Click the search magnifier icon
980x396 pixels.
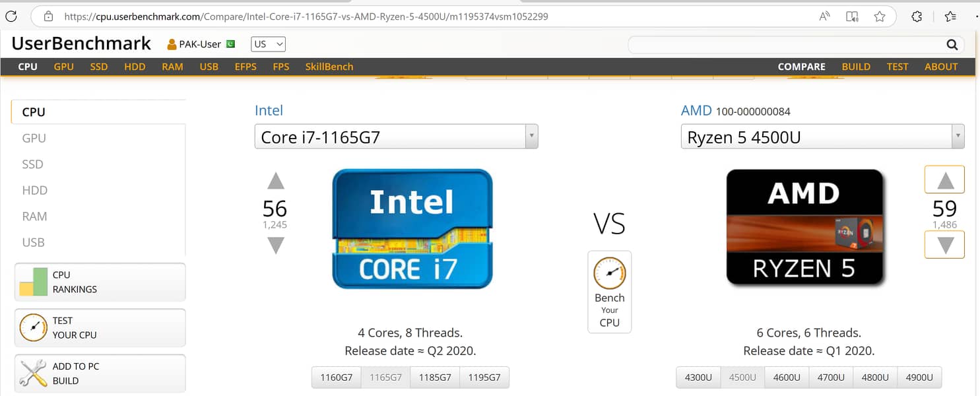(x=952, y=45)
